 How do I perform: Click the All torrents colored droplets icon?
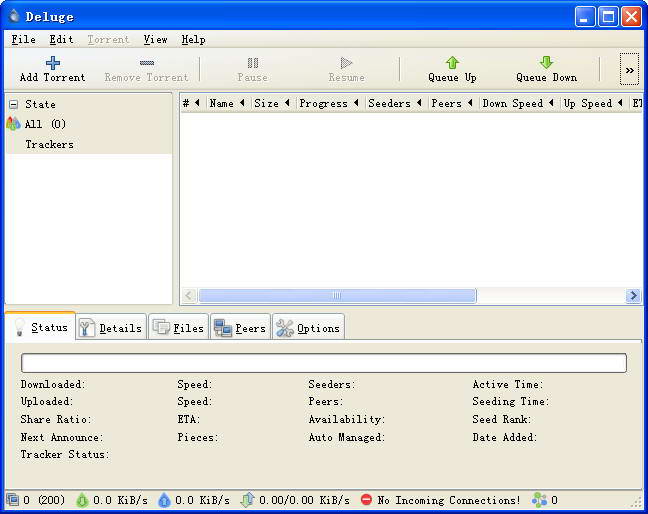[x=13, y=124]
